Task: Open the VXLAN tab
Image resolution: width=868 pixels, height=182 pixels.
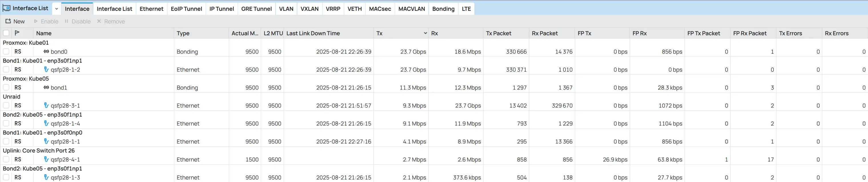Action: pos(309,9)
